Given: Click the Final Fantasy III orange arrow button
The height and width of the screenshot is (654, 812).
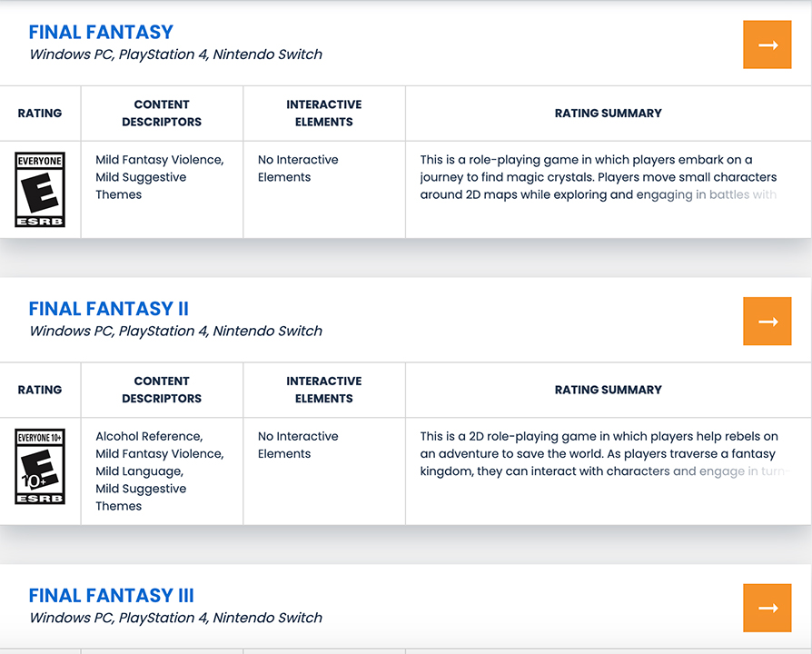Looking at the screenshot, I should (767, 608).
